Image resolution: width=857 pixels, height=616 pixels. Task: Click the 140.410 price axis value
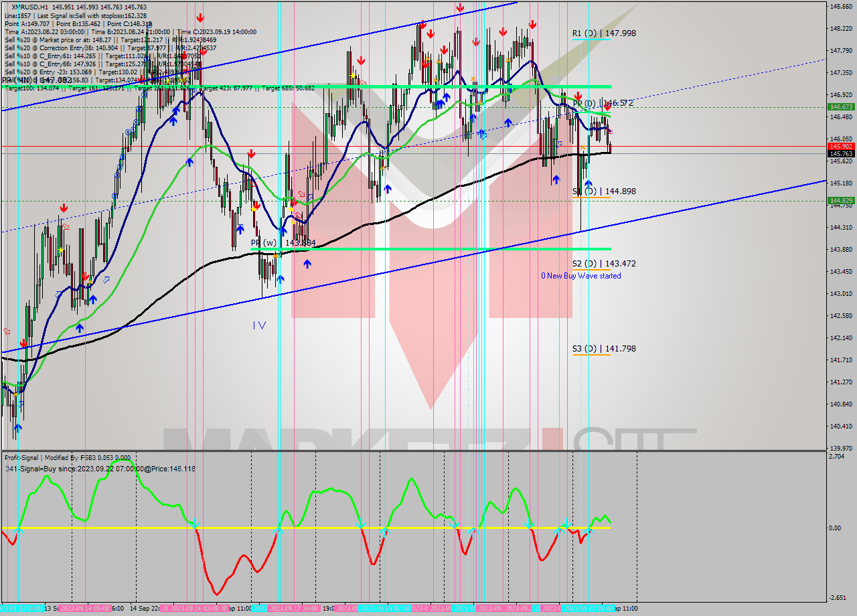[841, 427]
